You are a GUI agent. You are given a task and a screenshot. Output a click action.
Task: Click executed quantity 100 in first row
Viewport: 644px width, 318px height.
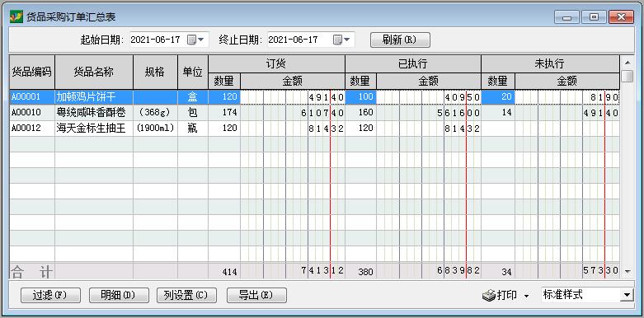(360, 97)
